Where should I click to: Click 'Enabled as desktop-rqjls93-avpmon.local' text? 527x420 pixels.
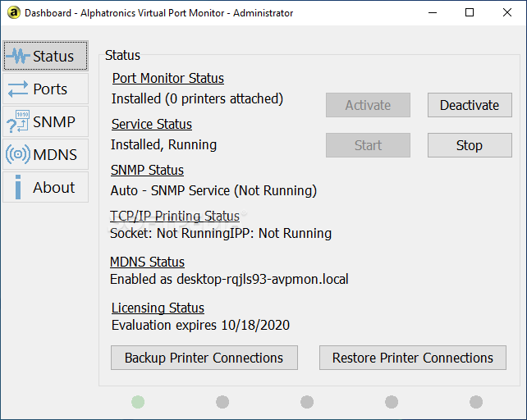pos(229,279)
